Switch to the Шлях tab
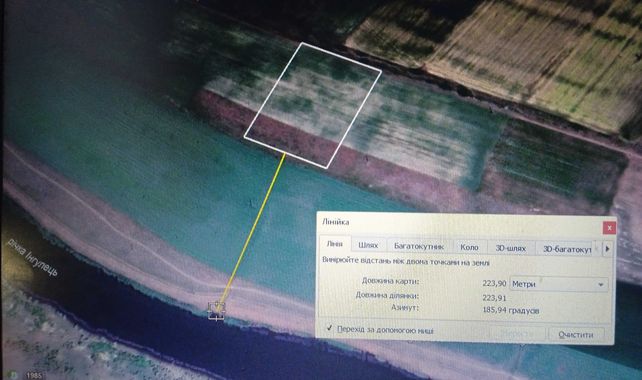 point(368,246)
